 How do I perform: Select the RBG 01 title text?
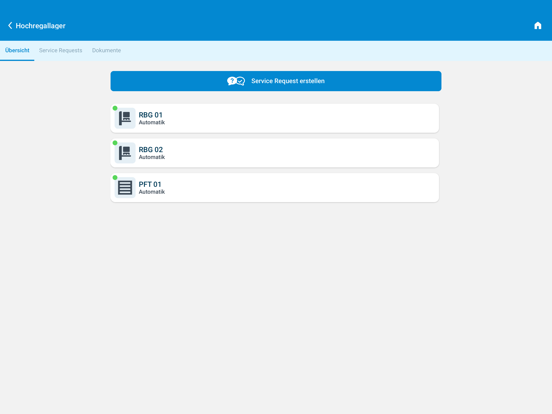[x=150, y=115]
